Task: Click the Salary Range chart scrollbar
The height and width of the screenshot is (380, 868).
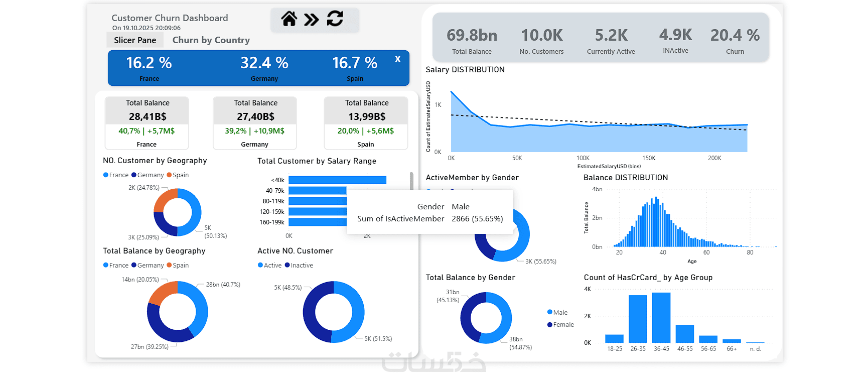Action: tap(411, 181)
